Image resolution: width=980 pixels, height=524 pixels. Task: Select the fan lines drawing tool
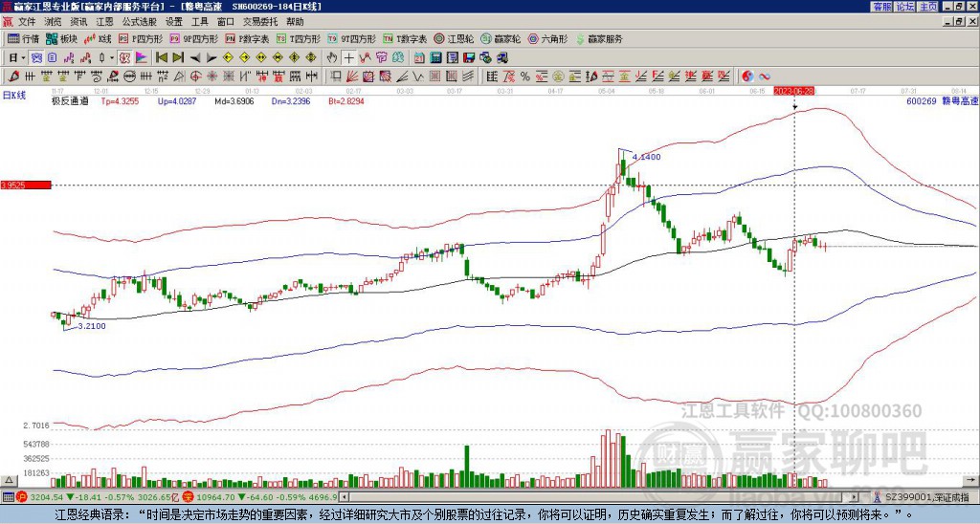tap(352, 76)
